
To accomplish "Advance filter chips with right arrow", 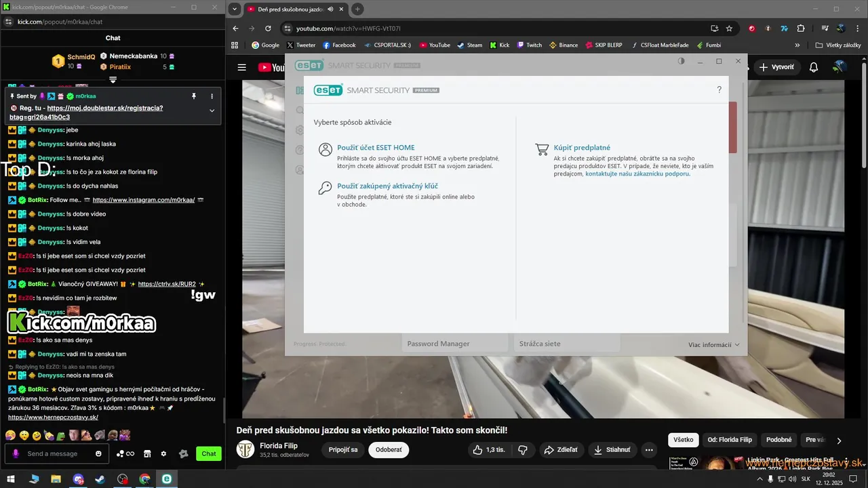I will pos(839,441).
